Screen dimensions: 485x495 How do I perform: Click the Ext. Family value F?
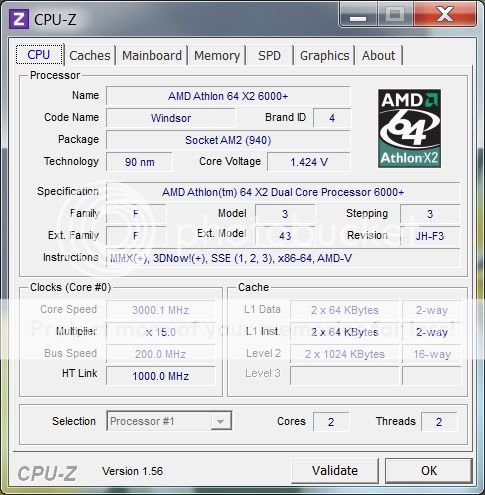point(136,236)
